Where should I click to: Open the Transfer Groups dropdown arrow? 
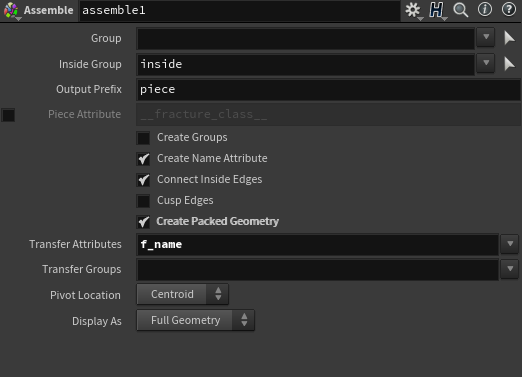[x=510, y=269]
